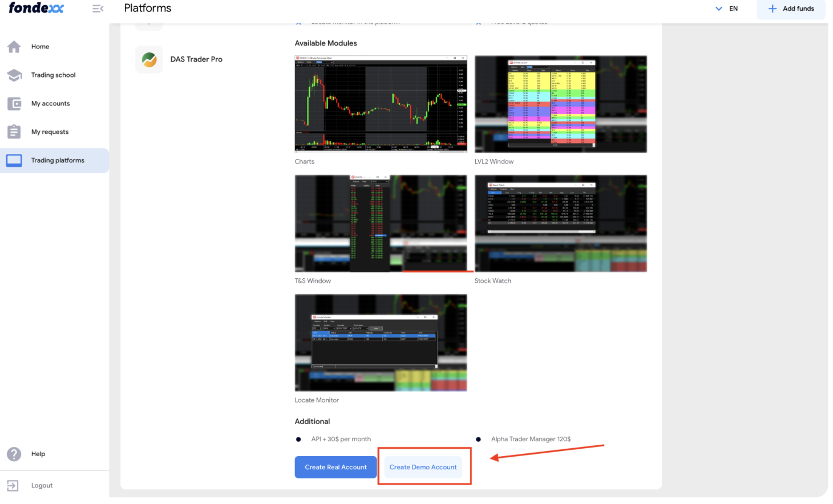Open the My accounts menu item
Viewport: 833px width, 504px height.
[x=50, y=104]
